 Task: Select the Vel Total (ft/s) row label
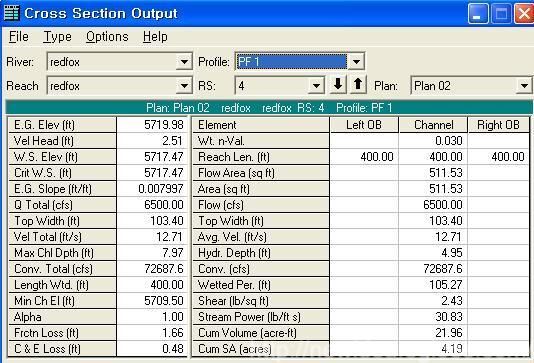[62, 237]
